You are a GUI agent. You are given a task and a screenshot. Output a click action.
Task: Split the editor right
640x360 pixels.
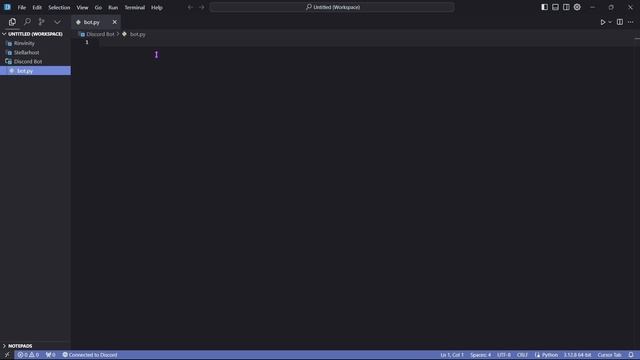[620, 22]
